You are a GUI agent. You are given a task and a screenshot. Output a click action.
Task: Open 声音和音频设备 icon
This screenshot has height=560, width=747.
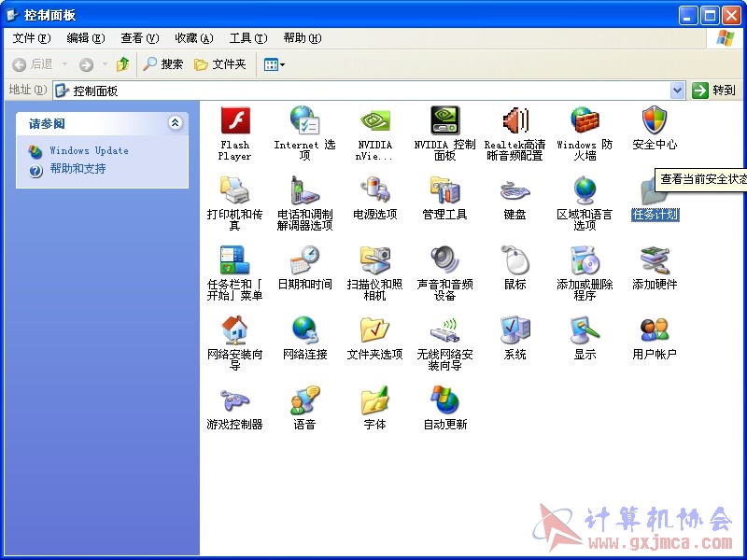pos(445,260)
